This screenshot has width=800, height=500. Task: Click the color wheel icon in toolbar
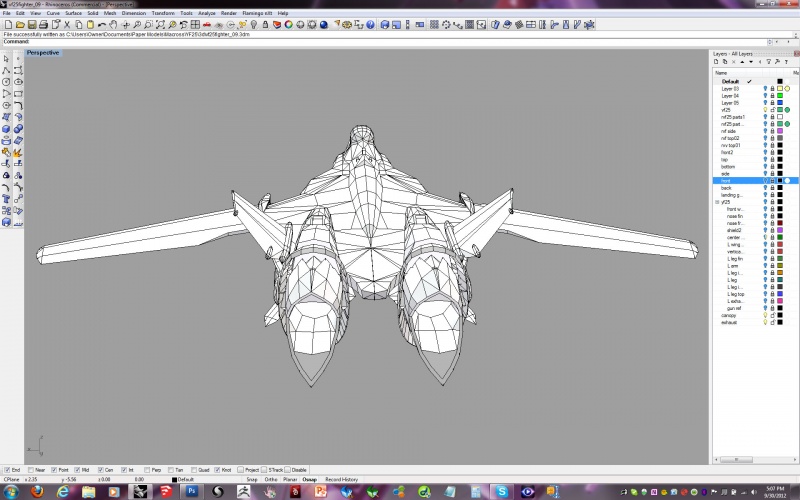(x=288, y=24)
